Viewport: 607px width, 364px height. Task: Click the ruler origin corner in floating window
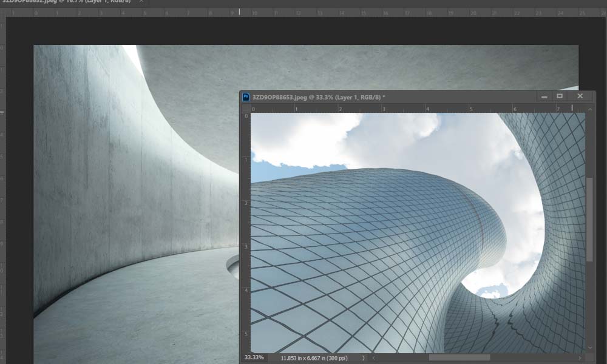246,109
